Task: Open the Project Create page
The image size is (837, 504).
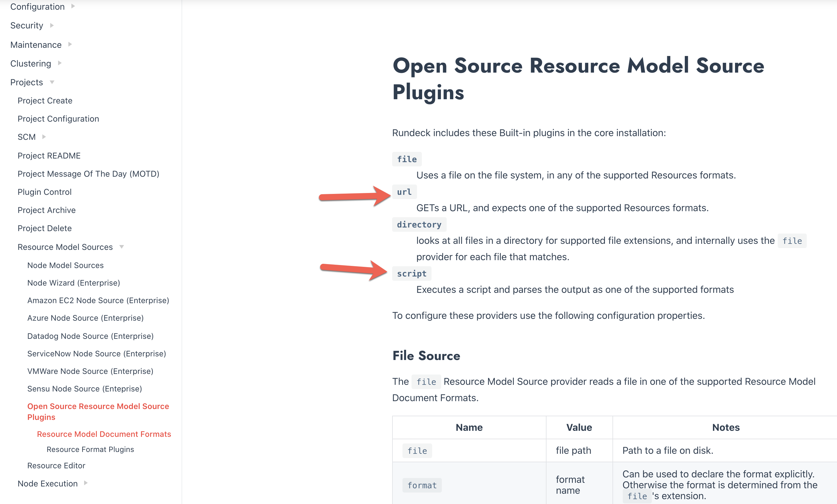Action: [x=45, y=100]
